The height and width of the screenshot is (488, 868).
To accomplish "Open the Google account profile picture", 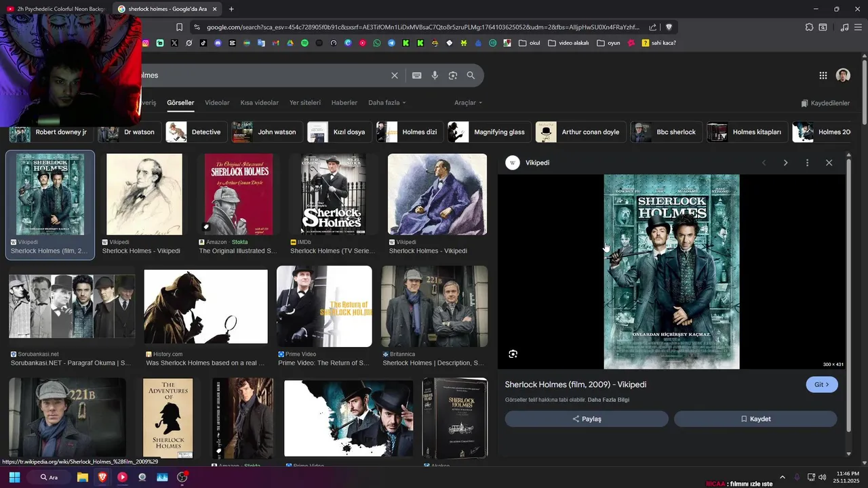I will point(843,75).
